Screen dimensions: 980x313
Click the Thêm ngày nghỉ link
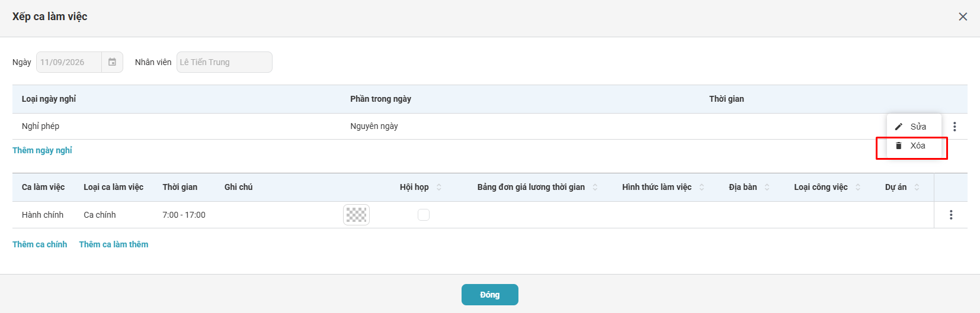click(42, 150)
